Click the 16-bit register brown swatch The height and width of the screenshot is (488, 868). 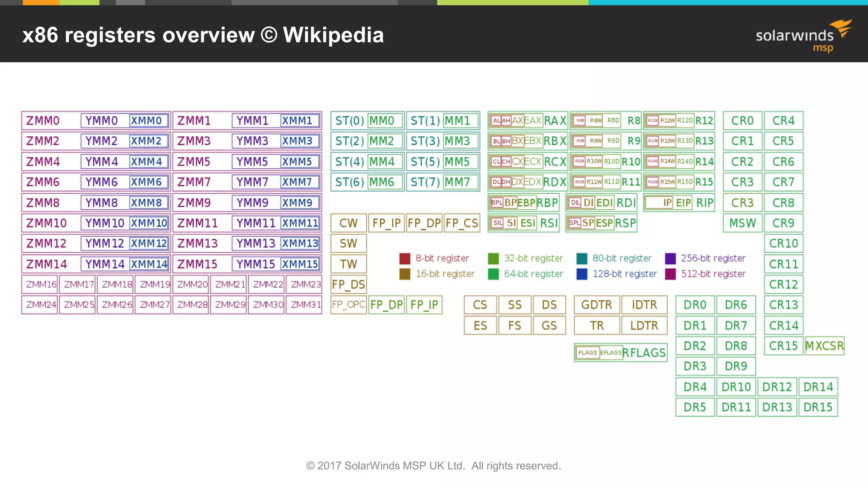[405, 274]
